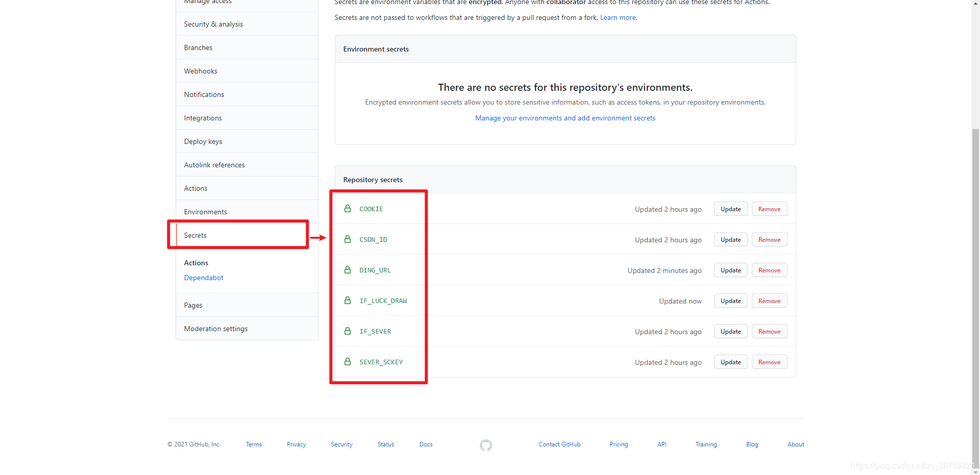
Task: Open Dependabot secrets link
Action: pos(204,278)
